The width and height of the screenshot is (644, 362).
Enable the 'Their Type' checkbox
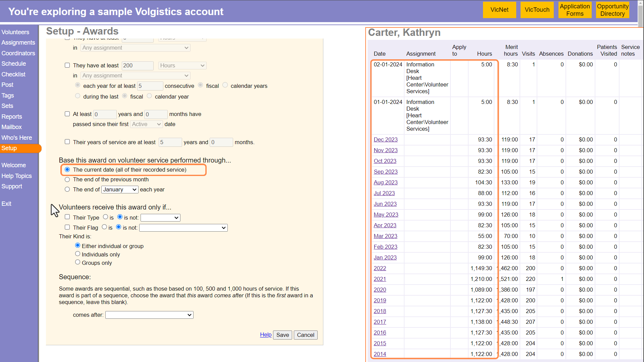67,217
